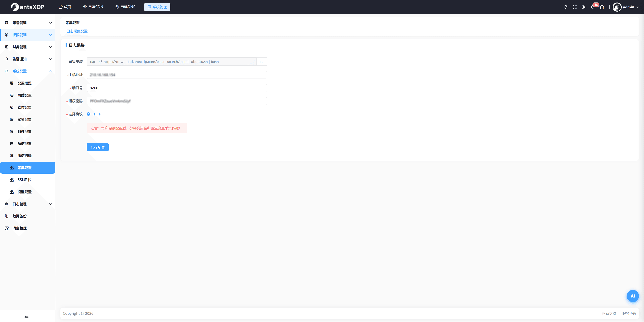
Task: Go to 首页 in top navigation
Action: pos(65,7)
